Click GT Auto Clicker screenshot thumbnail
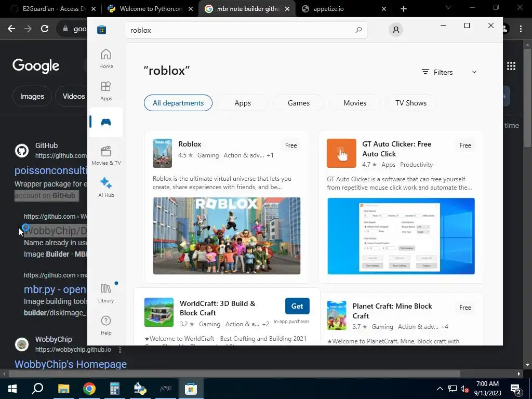Screen dimensions: 532x399 (x=401, y=236)
